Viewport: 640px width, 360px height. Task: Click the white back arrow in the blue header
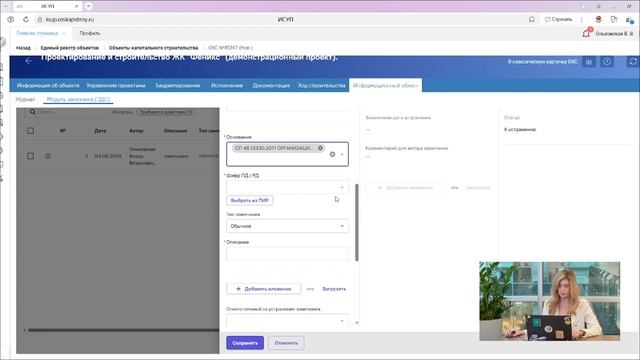click(x=28, y=61)
